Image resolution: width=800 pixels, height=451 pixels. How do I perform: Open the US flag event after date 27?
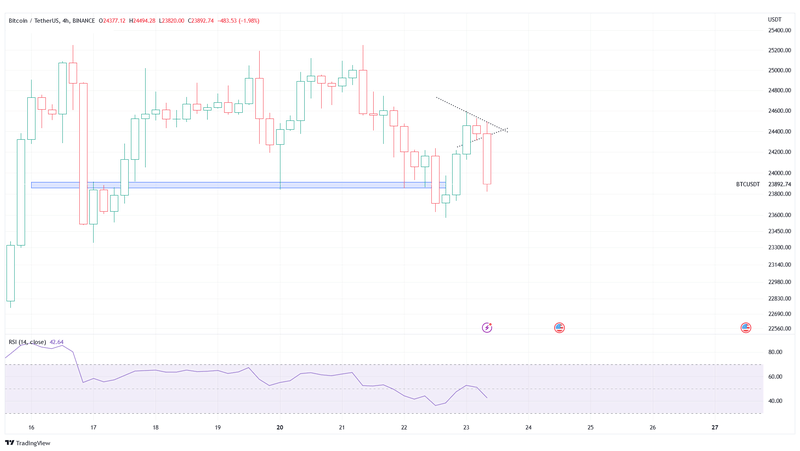click(x=746, y=328)
